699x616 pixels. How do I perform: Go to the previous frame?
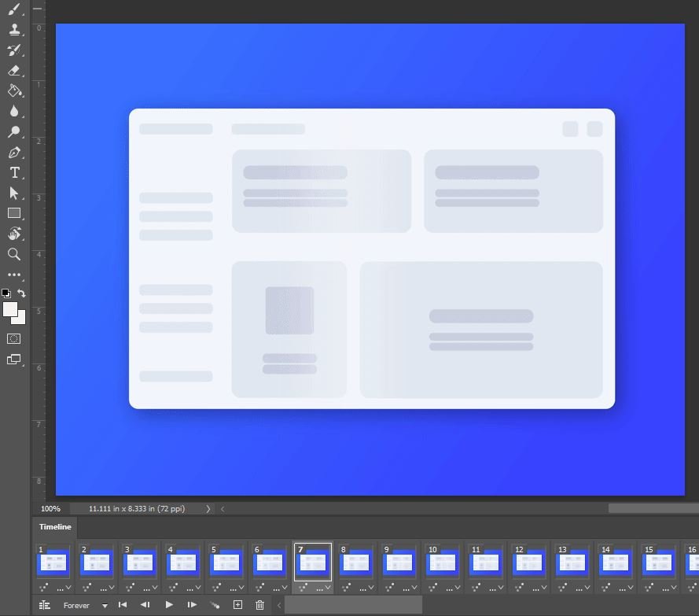click(x=145, y=605)
